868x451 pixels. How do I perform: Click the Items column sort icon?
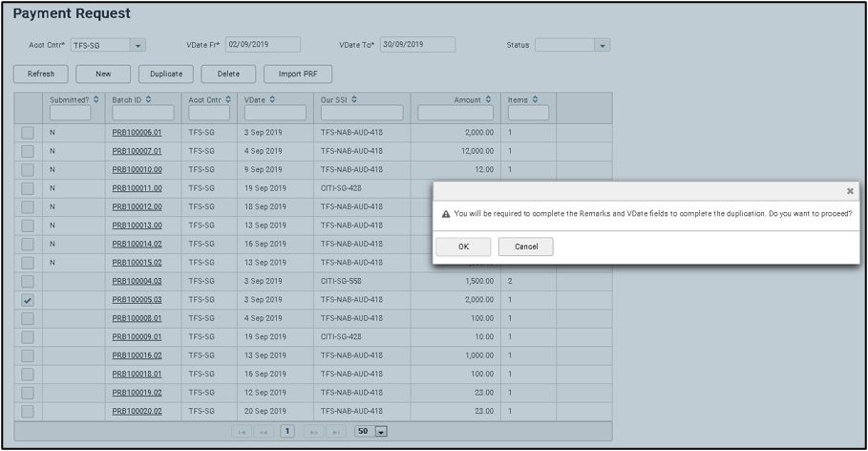536,99
